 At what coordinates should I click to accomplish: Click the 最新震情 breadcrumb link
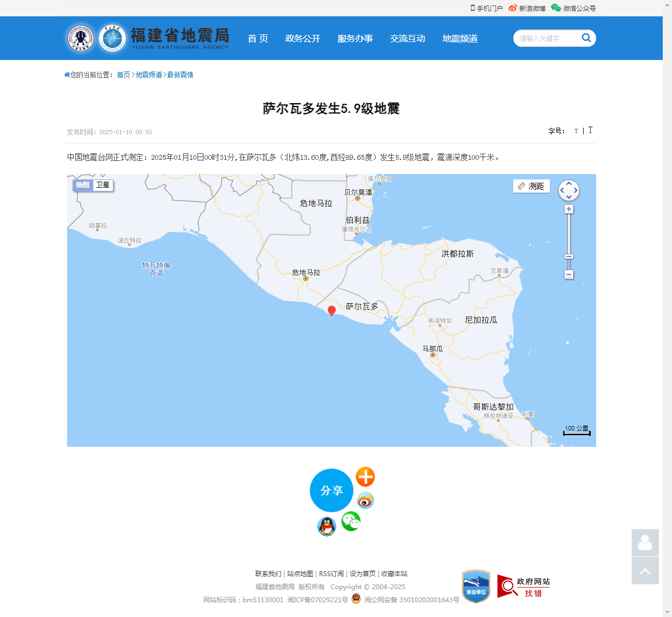[x=180, y=75]
